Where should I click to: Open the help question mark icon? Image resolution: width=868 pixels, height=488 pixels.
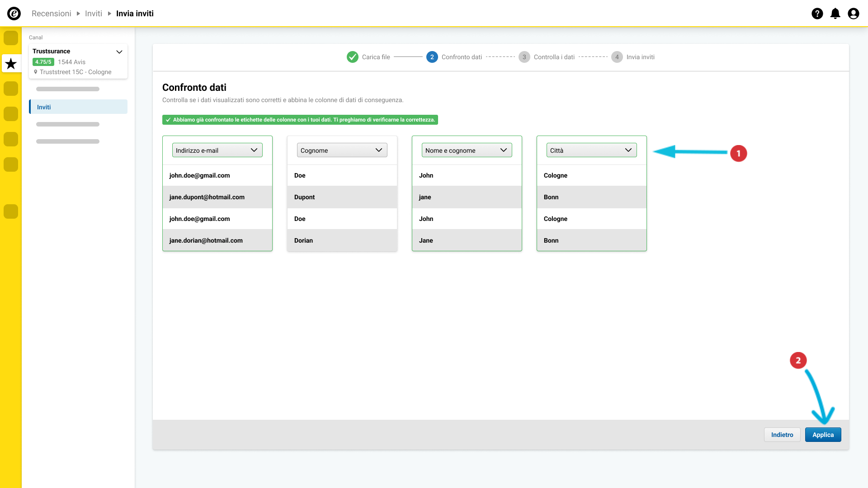pyautogui.click(x=817, y=14)
